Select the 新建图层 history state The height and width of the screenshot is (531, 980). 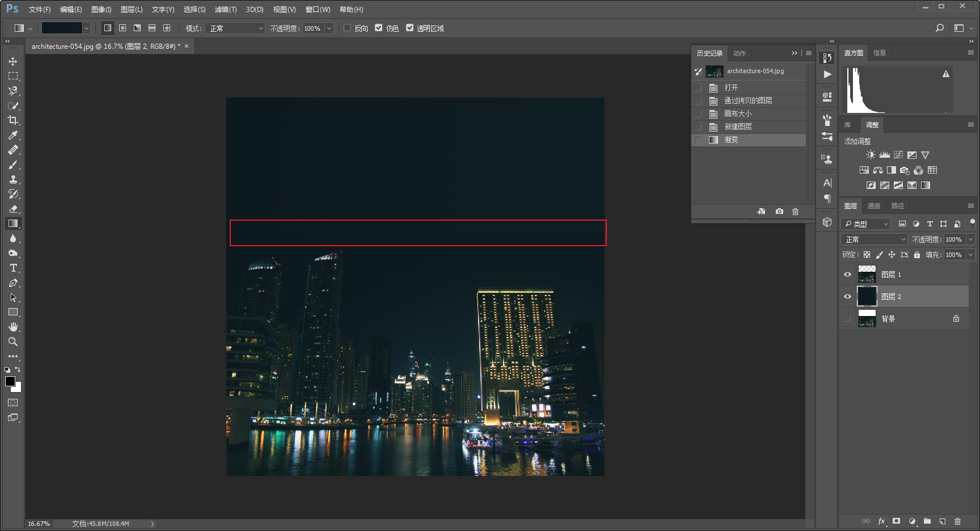749,127
